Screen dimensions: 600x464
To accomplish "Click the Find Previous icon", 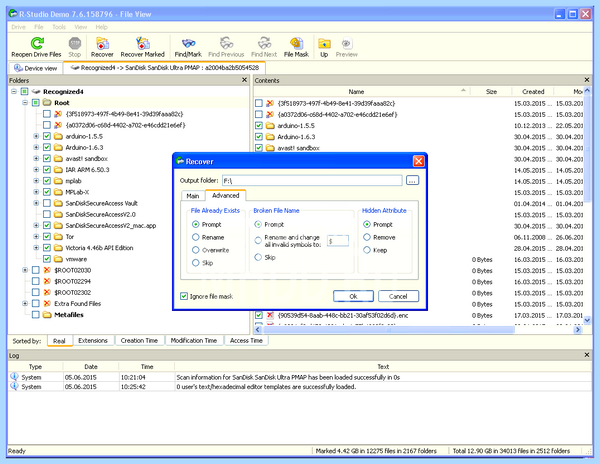I will point(226,43).
